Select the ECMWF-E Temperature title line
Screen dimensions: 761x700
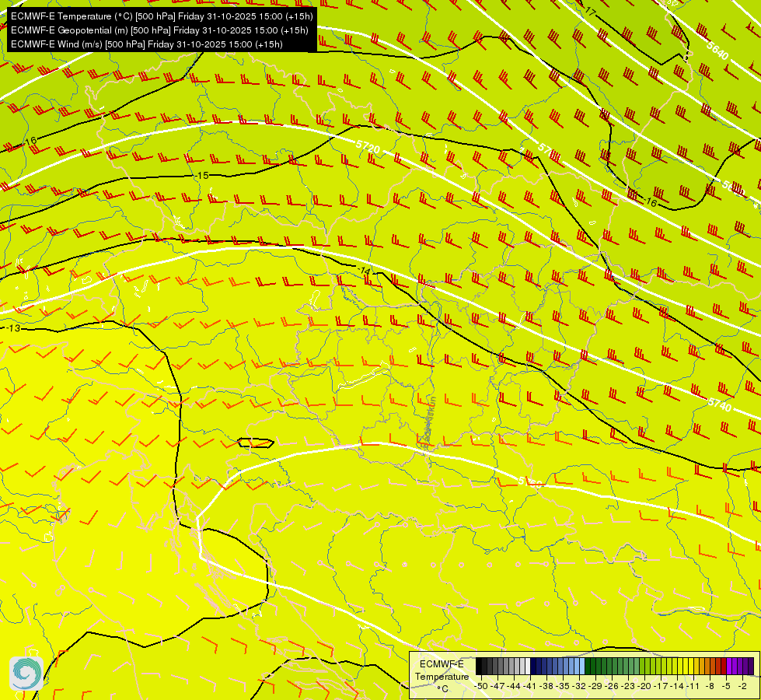coord(162,16)
